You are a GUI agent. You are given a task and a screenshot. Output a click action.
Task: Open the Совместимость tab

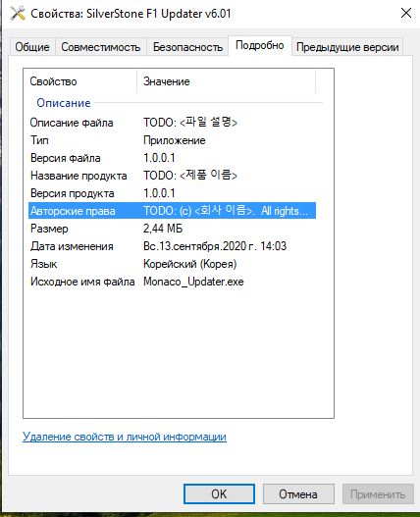[x=101, y=47]
